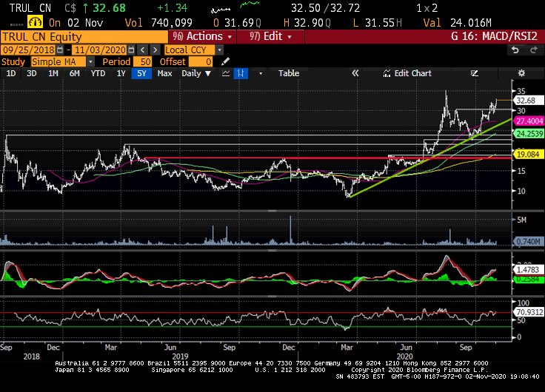Select the 1M time range

coord(53,73)
